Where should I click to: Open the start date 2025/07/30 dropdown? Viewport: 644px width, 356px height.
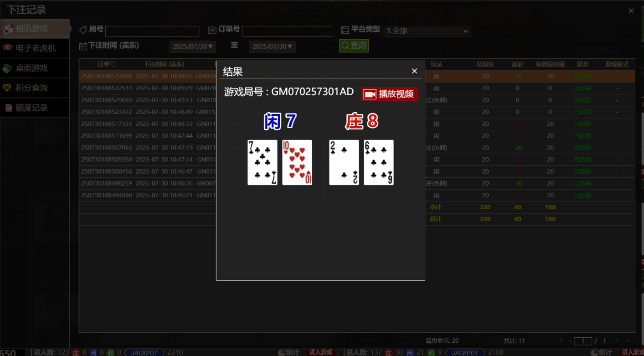coord(193,46)
